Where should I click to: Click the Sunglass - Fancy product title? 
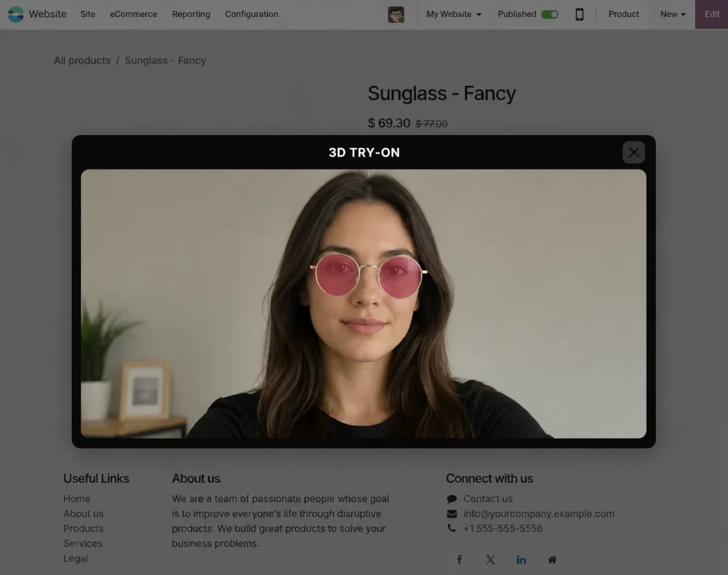[x=442, y=94]
